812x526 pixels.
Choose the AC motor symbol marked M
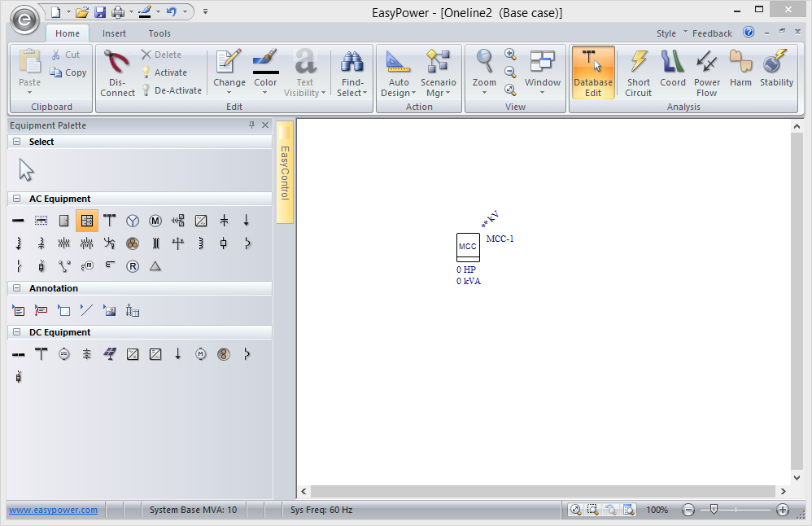pyautogui.click(x=155, y=221)
